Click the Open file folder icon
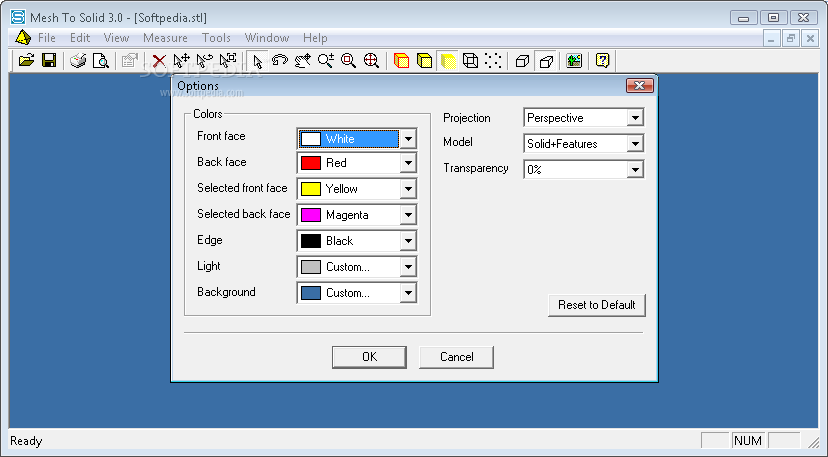The image size is (828, 457). (26, 60)
